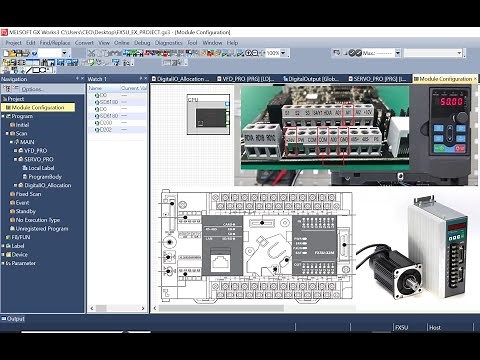Click the Watch panel scroll left arrow
This screenshot has width=480, height=360.
(x=92, y=308)
